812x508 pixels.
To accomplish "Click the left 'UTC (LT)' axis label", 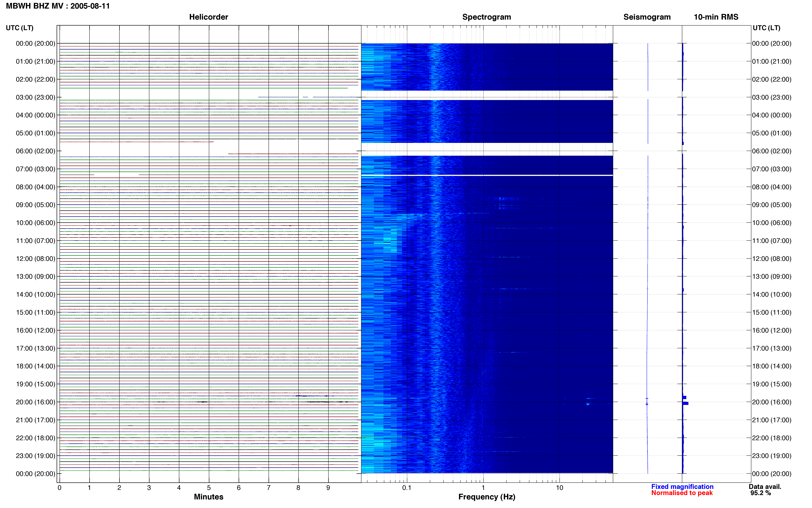I will click(x=20, y=28).
